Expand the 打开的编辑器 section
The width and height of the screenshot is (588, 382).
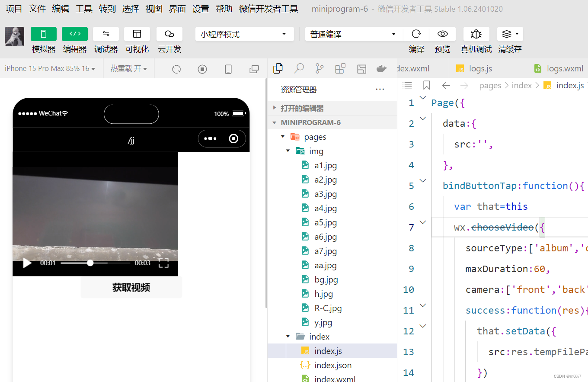pos(332,108)
